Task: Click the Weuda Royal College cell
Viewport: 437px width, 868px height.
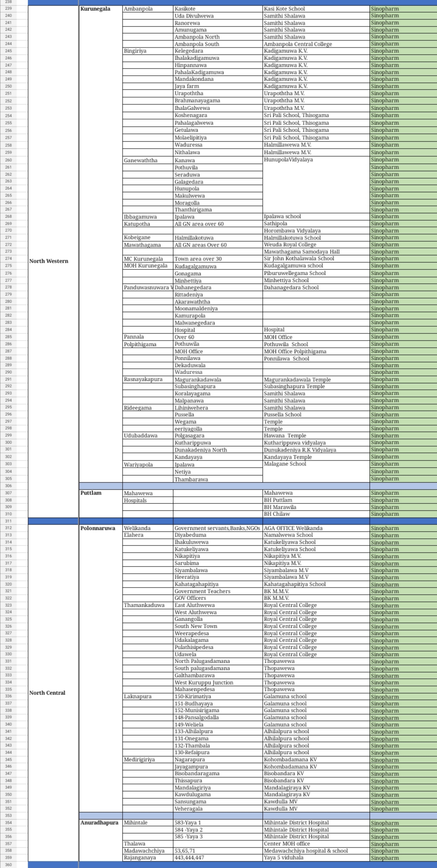Action: pyautogui.click(x=316, y=244)
